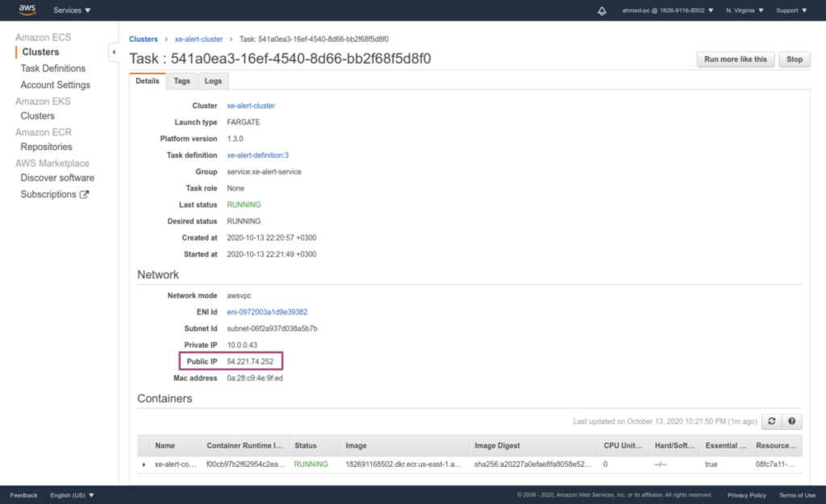Image resolution: width=826 pixels, height=504 pixels.
Task: Expand the first container row arrow
Action: (x=145, y=464)
